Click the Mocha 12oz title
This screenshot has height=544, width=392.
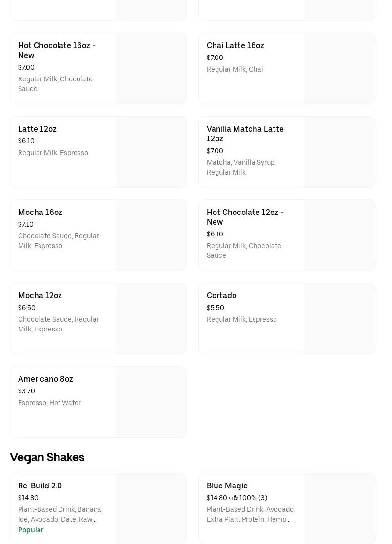click(40, 296)
